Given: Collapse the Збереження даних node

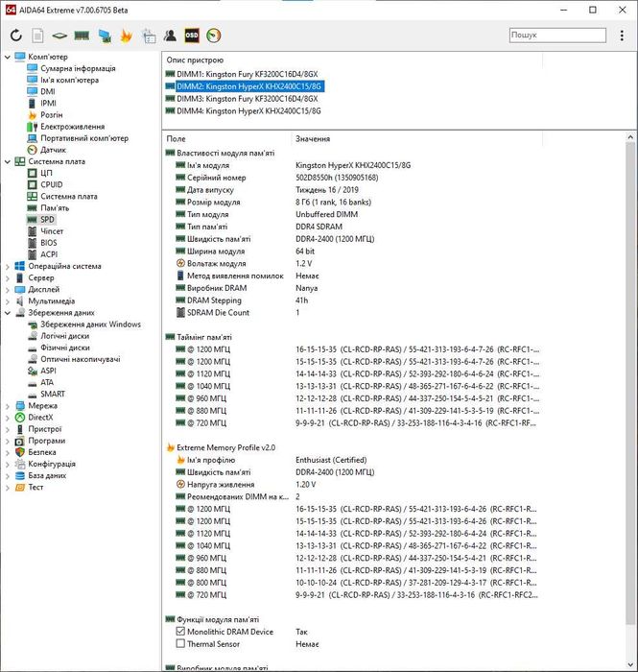Looking at the screenshot, I should 7,313.
